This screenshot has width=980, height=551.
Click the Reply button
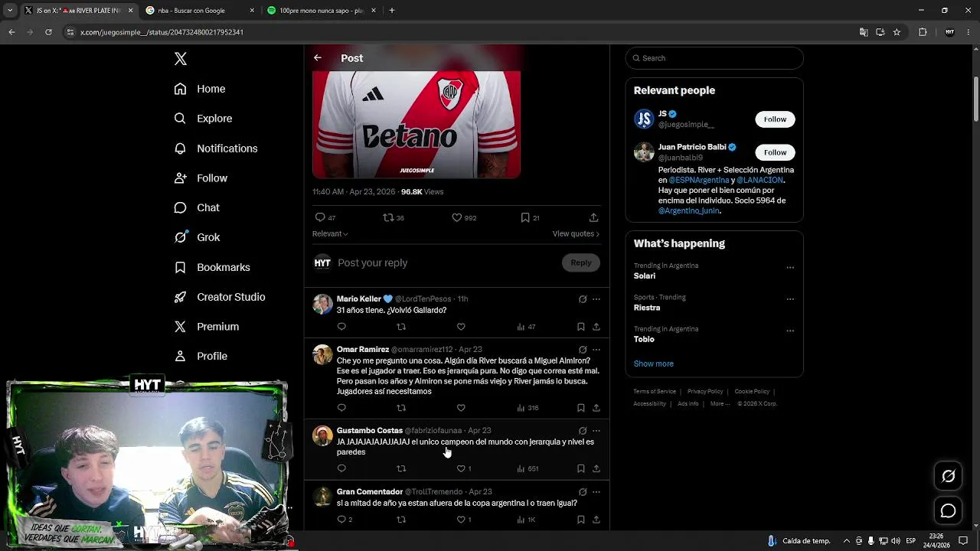(x=581, y=262)
